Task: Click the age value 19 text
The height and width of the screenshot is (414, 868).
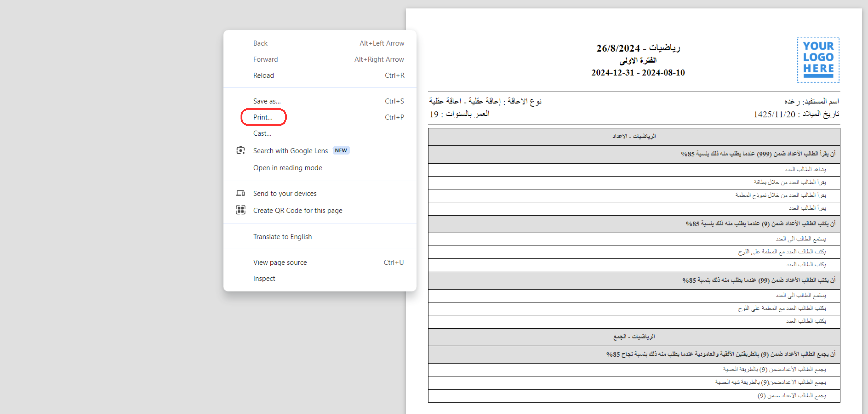Action: (434, 115)
